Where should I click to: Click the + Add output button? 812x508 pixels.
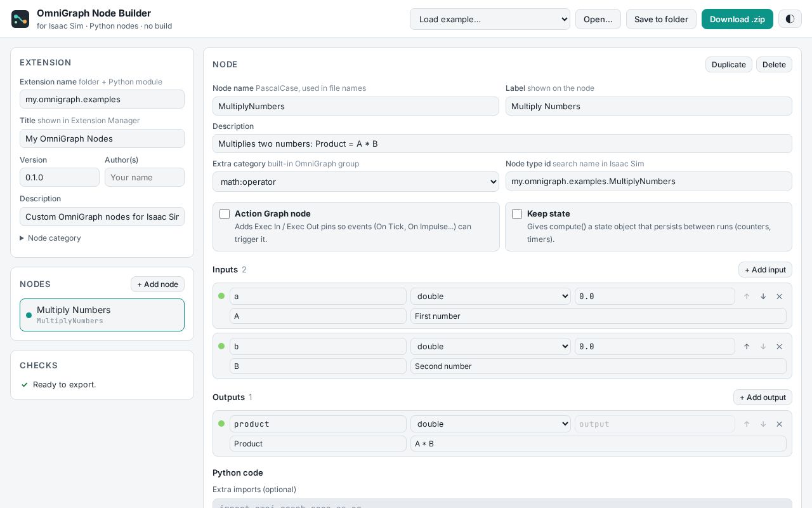[763, 398]
